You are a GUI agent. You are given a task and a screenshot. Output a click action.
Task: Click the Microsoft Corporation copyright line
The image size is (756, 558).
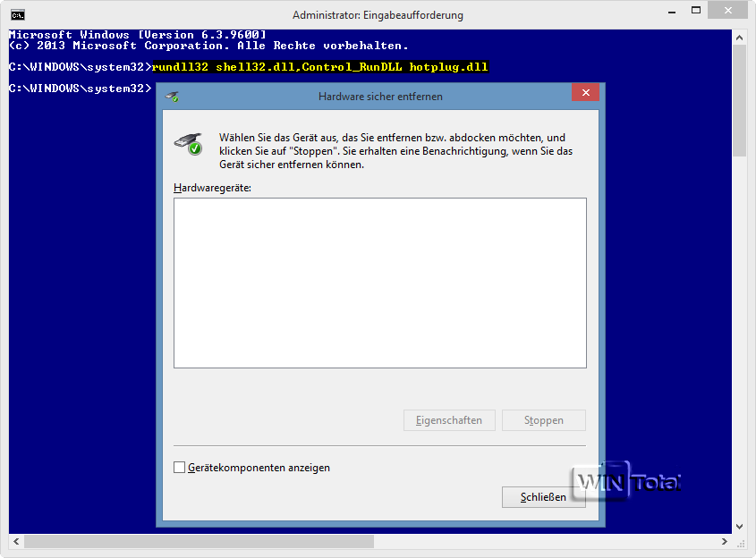[208, 46]
